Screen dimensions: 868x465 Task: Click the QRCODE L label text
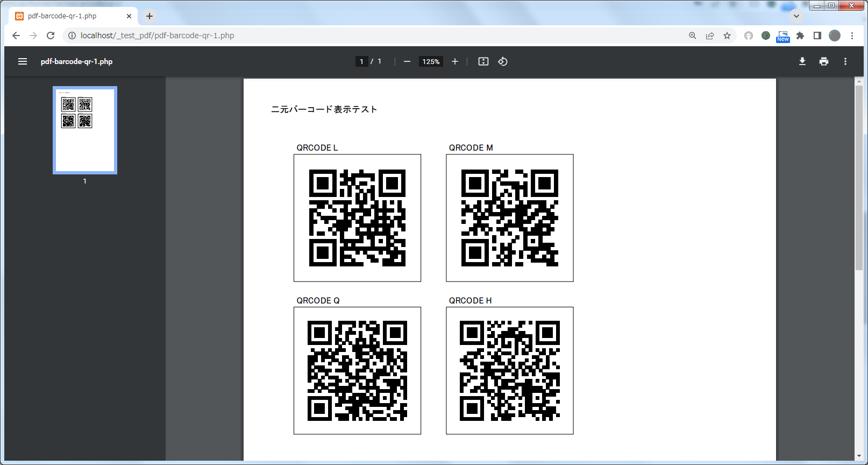(317, 147)
